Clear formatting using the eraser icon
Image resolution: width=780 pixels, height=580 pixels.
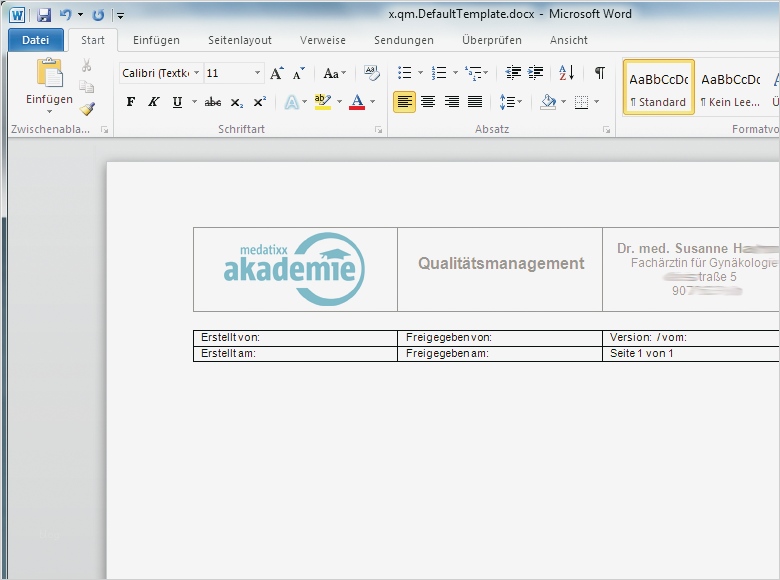click(372, 73)
